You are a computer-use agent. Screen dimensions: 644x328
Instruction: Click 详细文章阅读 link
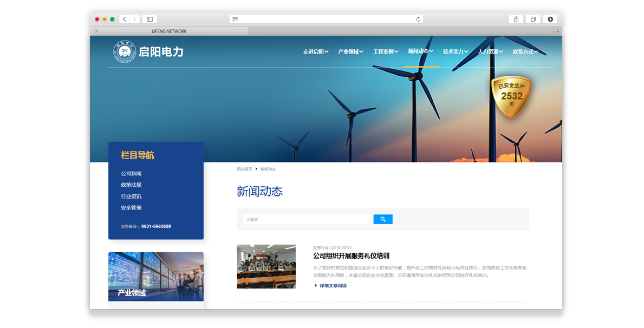pos(333,286)
